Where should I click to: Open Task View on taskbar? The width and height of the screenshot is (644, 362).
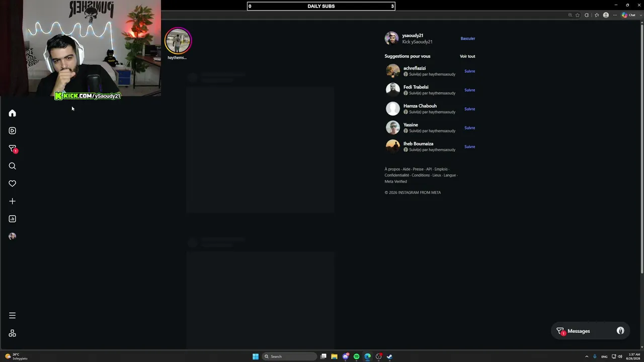click(x=324, y=356)
